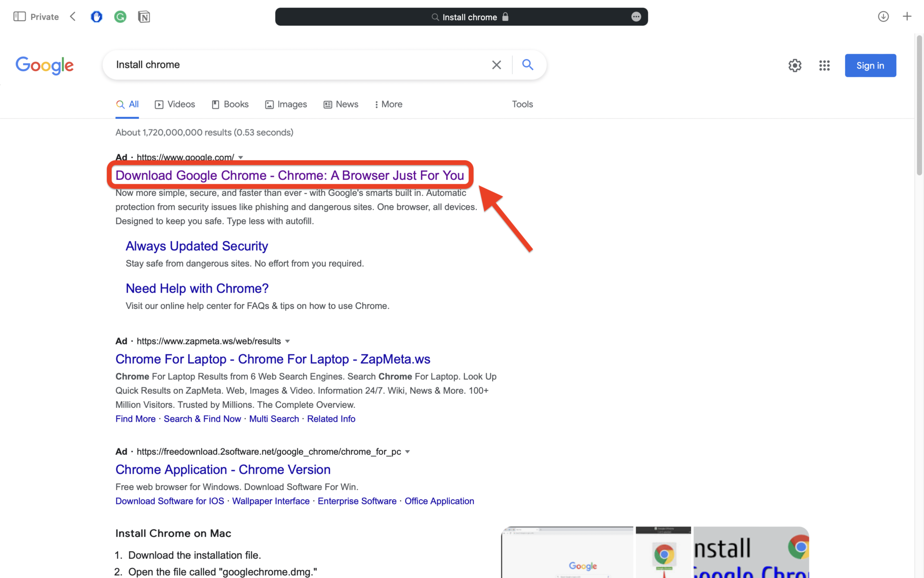The height and width of the screenshot is (578, 924).
Task: Click the Install Chrome on Mac heading
Action: pos(173,533)
